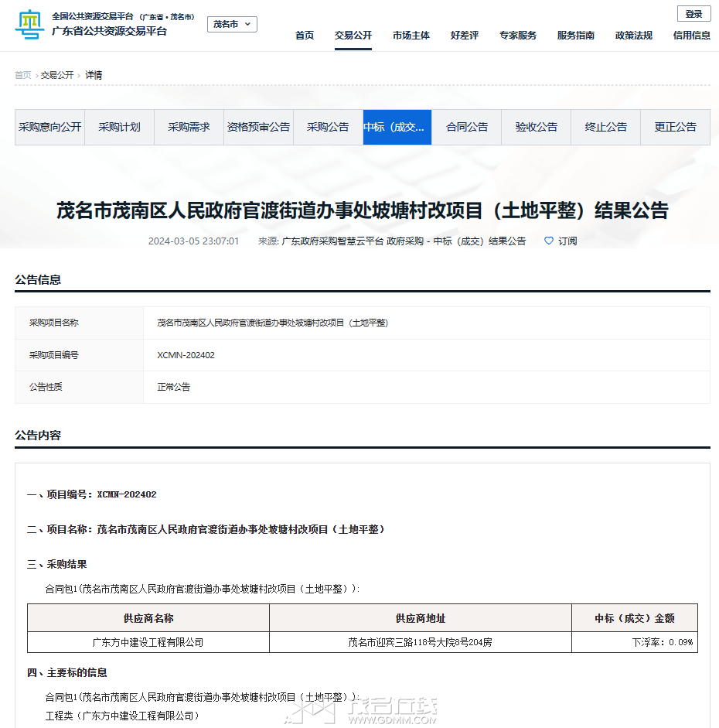
Task: Click the 四、主要标的信息 heading
Action: (x=66, y=672)
